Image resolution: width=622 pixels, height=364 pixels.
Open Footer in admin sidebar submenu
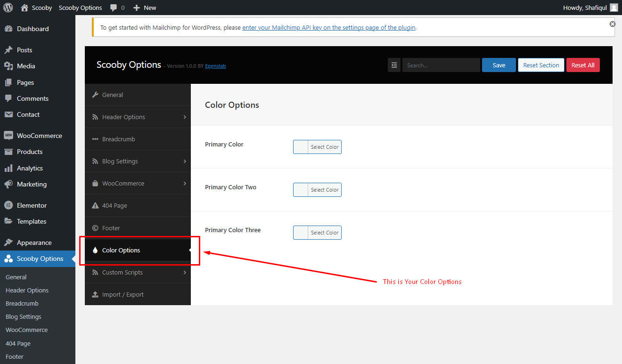[x=15, y=356]
